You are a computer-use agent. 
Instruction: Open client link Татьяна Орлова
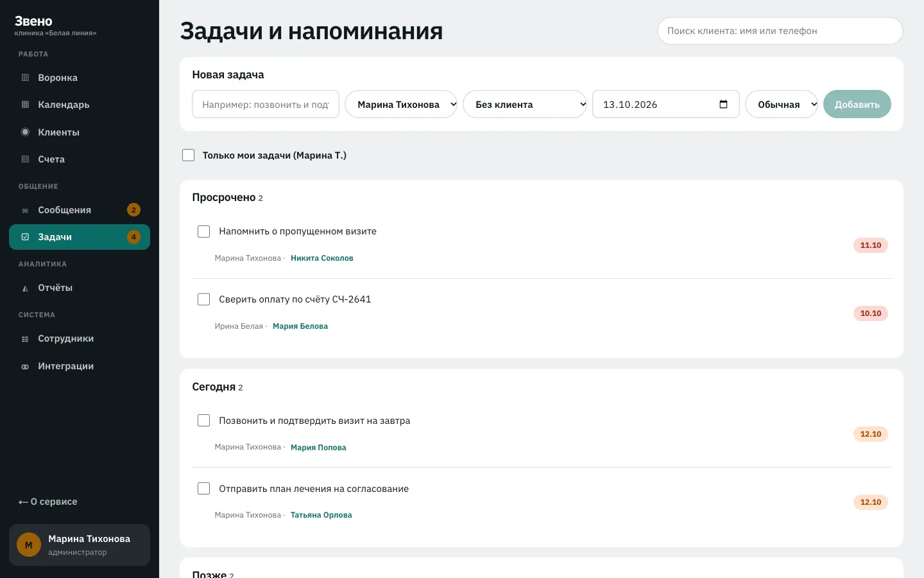[x=321, y=515]
